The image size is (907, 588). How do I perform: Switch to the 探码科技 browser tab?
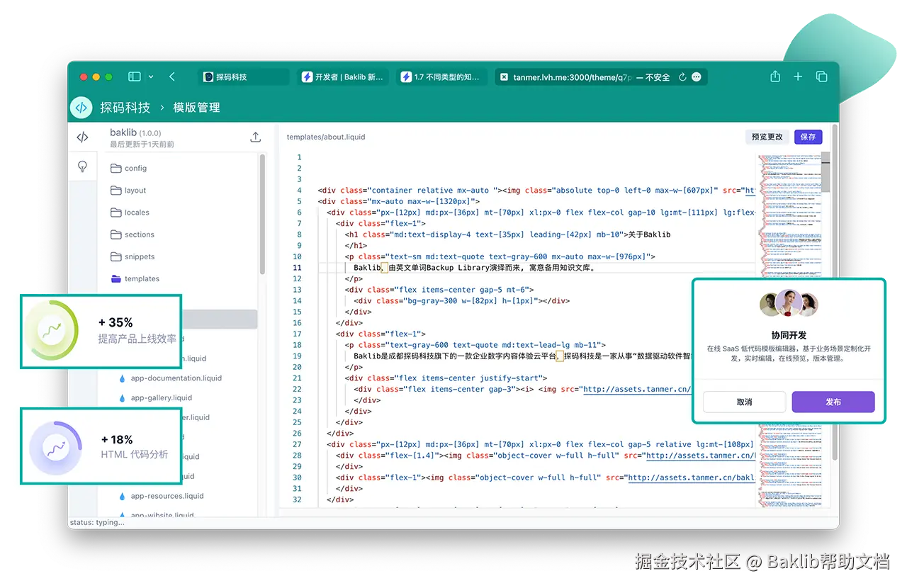(x=244, y=77)
